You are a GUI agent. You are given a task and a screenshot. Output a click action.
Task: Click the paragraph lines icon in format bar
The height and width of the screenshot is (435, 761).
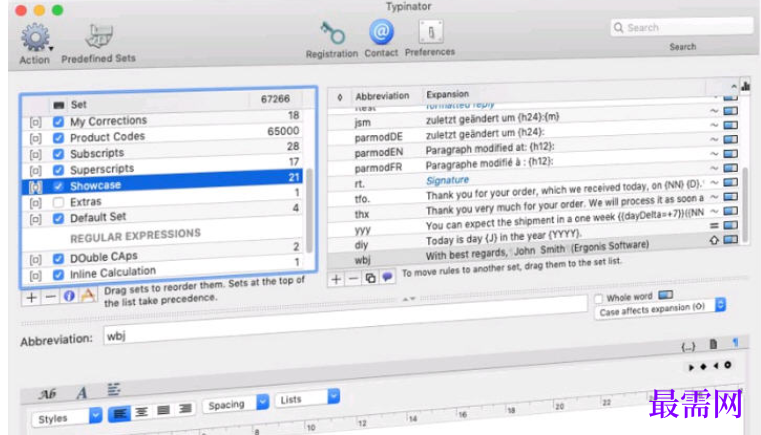click(114, 389)
